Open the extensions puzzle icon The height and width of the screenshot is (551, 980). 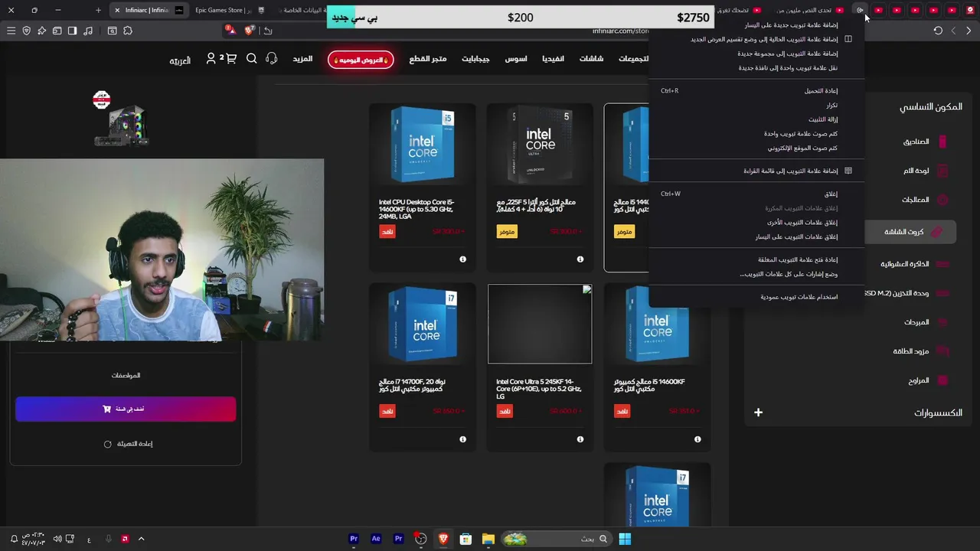[x=128, y=31]
